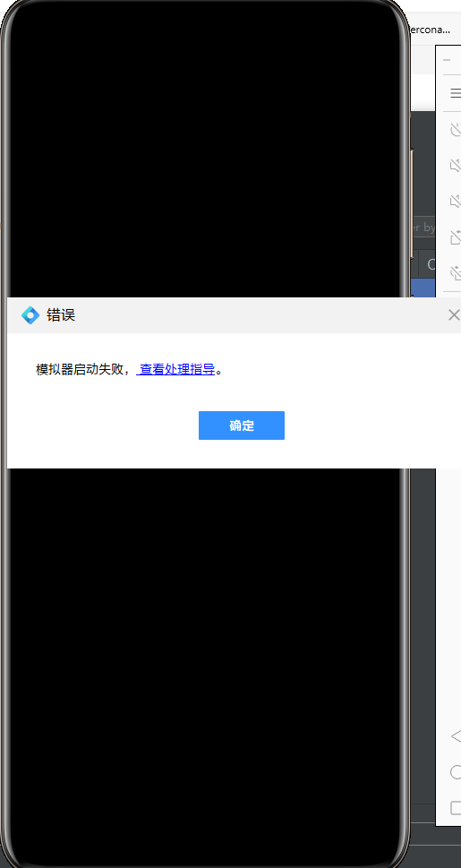Minimize the emulator toolbar window
The image size is (461, 868).
447,60
